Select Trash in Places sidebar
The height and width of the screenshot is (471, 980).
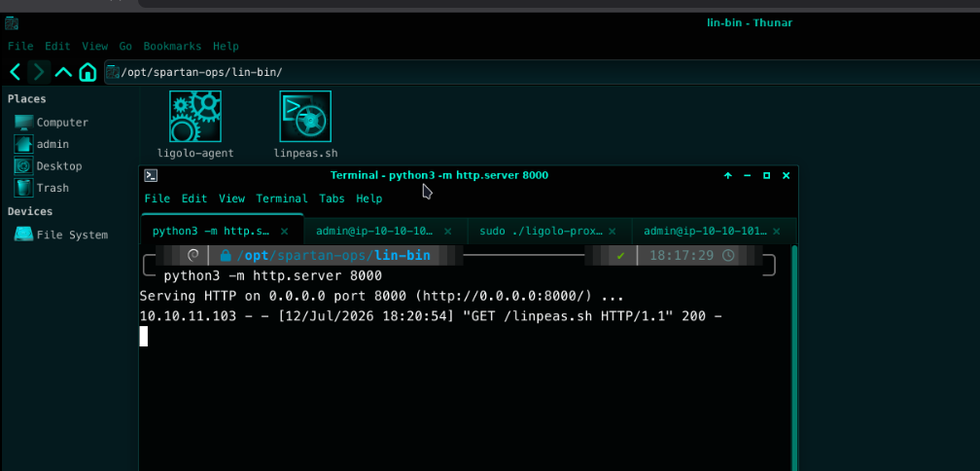pos(42,188)
